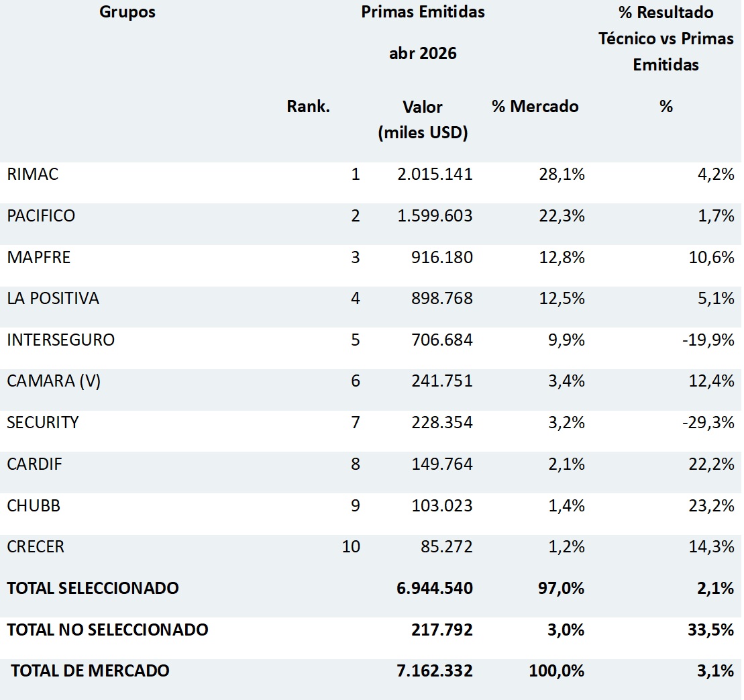This screenshot has width=744, height=700.
Task: Click the Valor (miles USD) header
Action: point(423,119)
